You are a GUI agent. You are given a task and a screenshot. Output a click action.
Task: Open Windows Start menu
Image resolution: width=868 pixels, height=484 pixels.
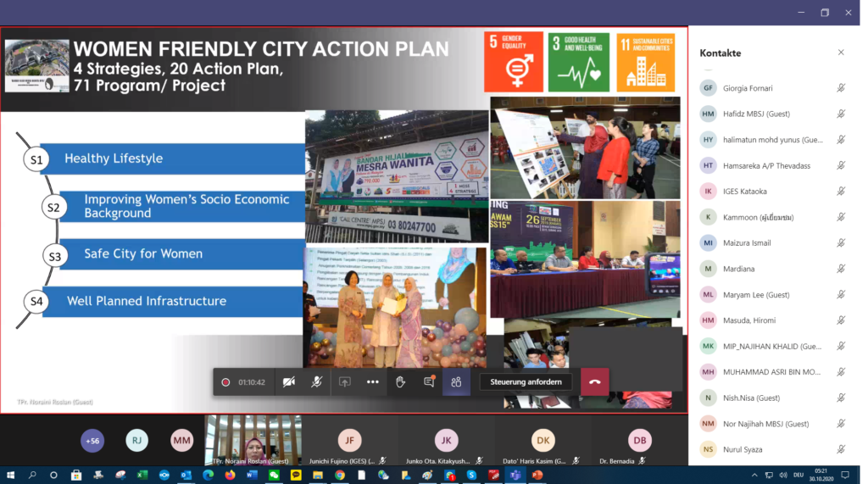(10, 476)
